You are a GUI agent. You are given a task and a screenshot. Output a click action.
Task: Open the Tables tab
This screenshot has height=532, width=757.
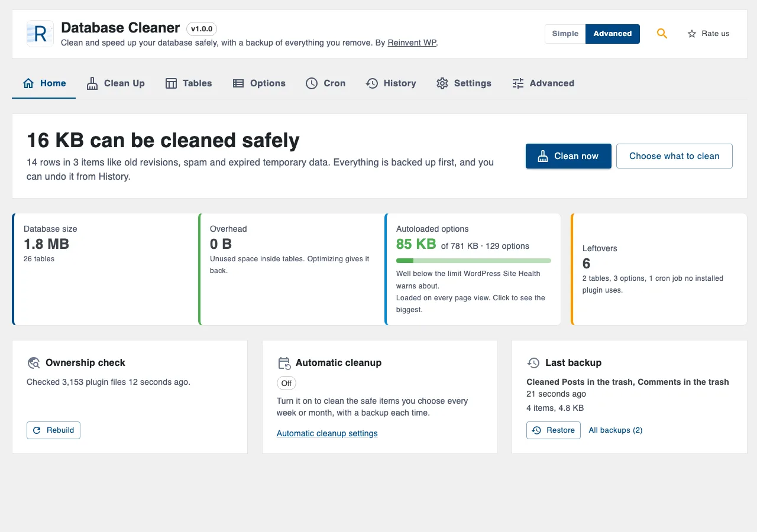(189, 83)
